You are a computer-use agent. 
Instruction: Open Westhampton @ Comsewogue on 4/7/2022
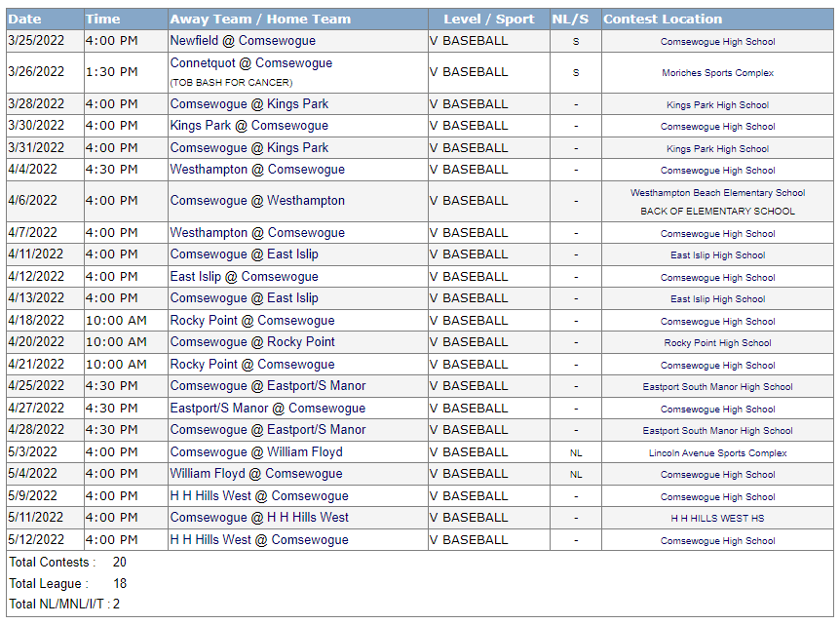click(x=257, y=233)
